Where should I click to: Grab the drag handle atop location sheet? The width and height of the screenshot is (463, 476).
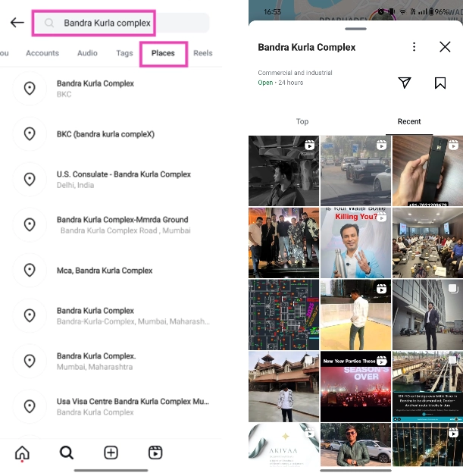point(355,29)
